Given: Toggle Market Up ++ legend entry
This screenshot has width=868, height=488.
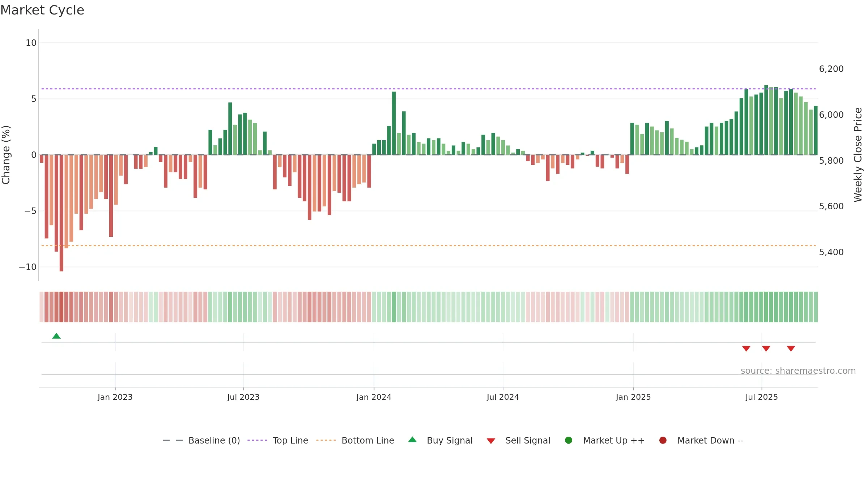Looking at the screenshot, I should click(x=605, y=440).
